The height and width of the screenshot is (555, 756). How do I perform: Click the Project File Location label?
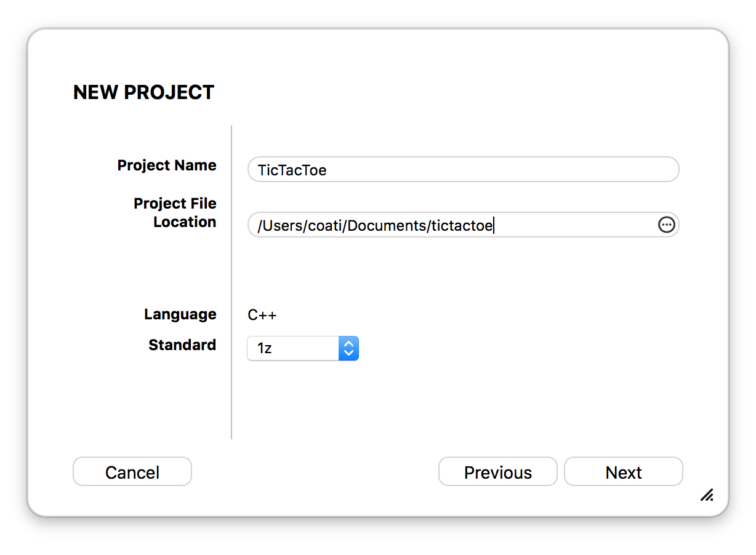175,213
